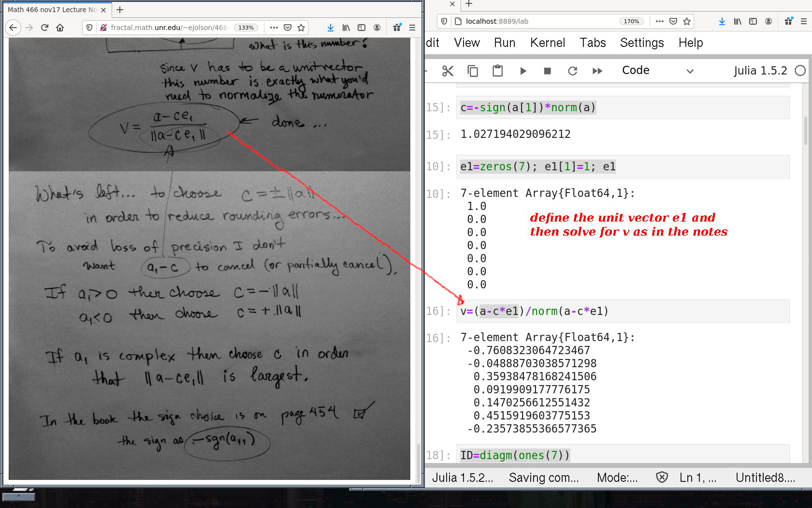Screen dimensions: 812x508
Task: Select the Math 466 nov17 Lecture tab
Action: coord(52,10)
